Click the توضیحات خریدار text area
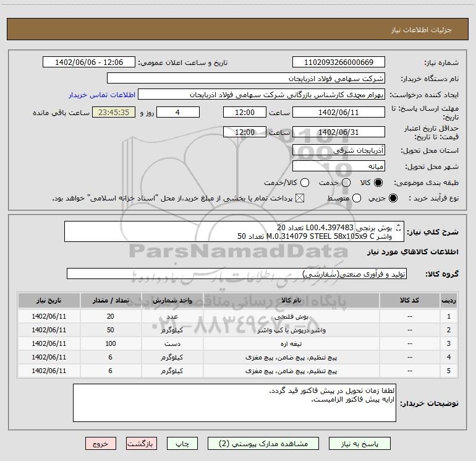476x461 pixels. (234, 403)
